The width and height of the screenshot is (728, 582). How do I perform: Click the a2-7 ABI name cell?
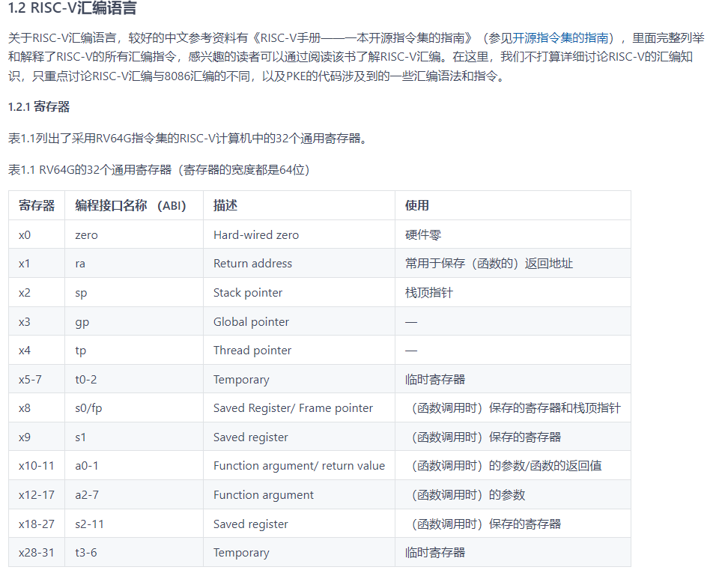click(134, 494)
